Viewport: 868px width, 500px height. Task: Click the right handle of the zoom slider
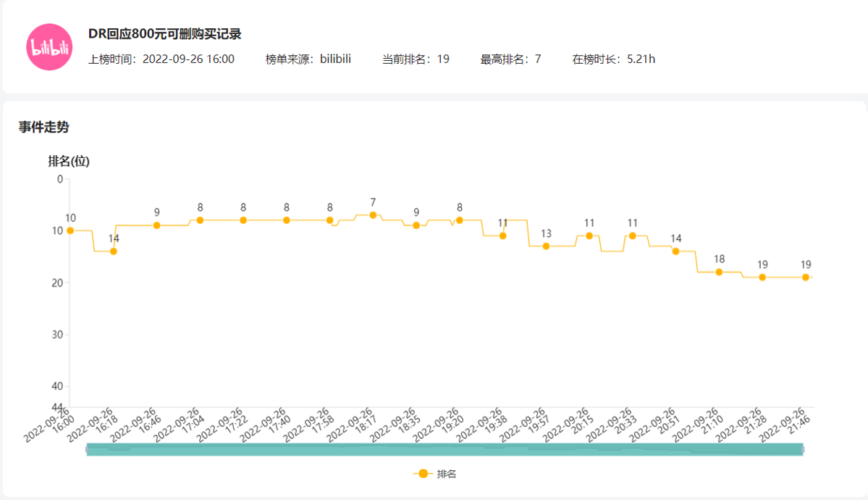[803, 449]
